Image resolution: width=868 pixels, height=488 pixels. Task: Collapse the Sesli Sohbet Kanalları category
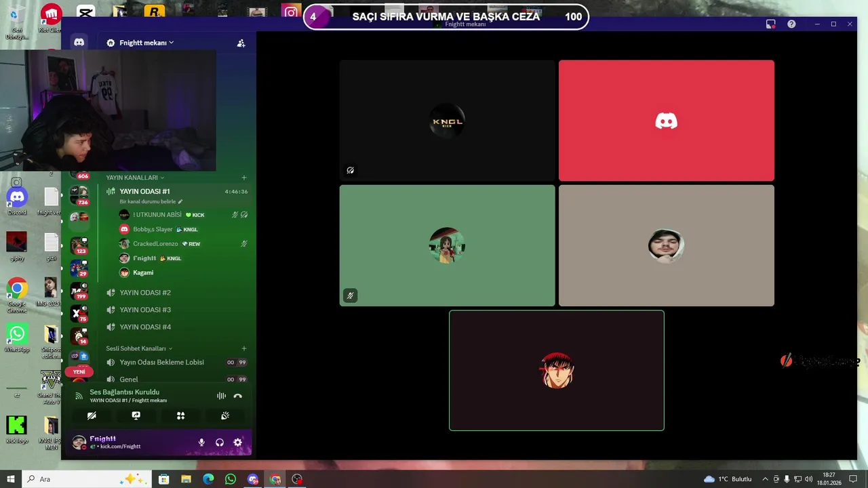138,348
